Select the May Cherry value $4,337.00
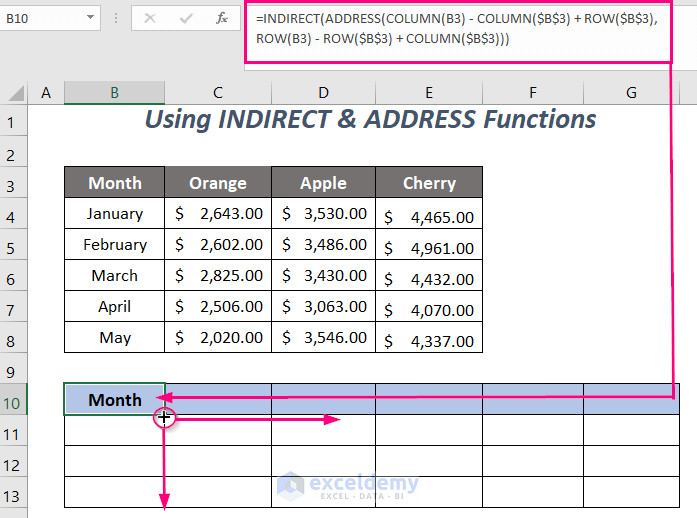Viewport: 697px width, 518px height. (429, 338)
